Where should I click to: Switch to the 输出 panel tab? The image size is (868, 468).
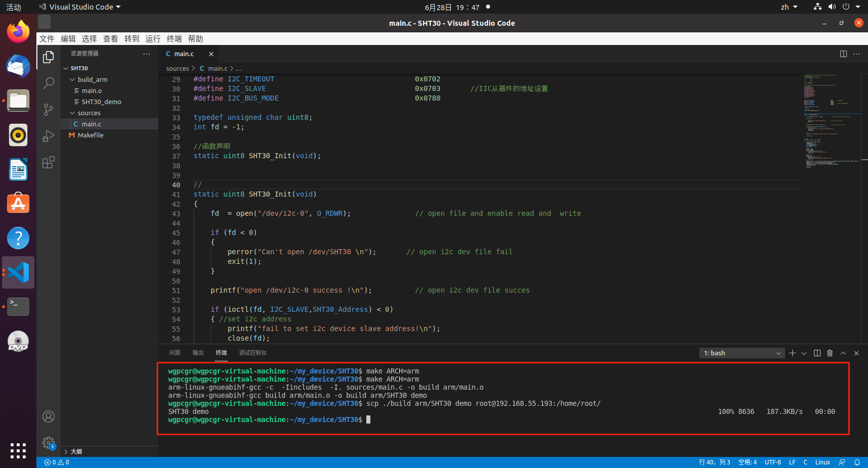pos(198,353)
